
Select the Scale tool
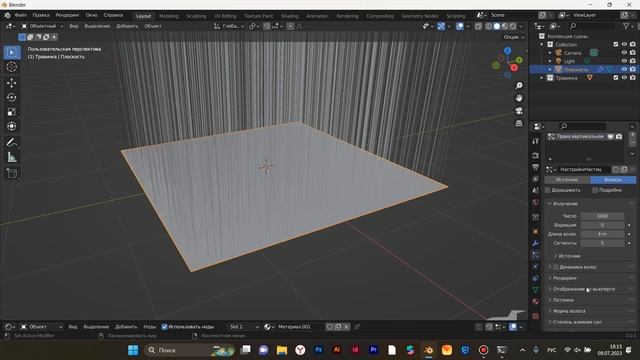click(12, 112)
